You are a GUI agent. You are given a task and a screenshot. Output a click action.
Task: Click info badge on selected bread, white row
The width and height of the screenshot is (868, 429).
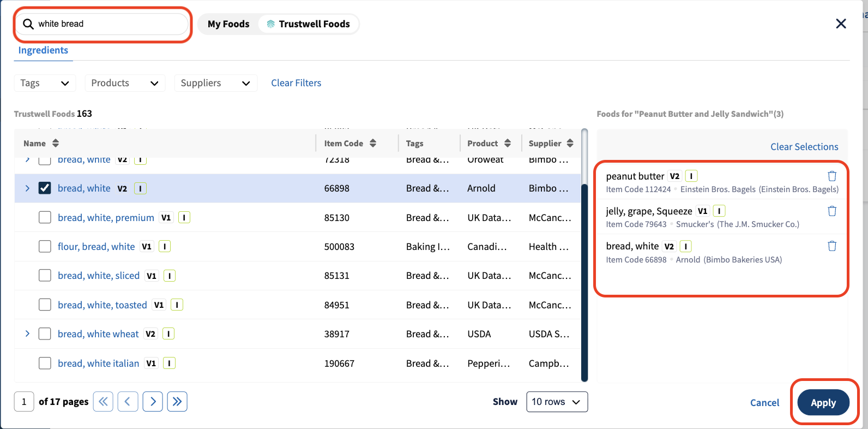(x=140, y=188)
